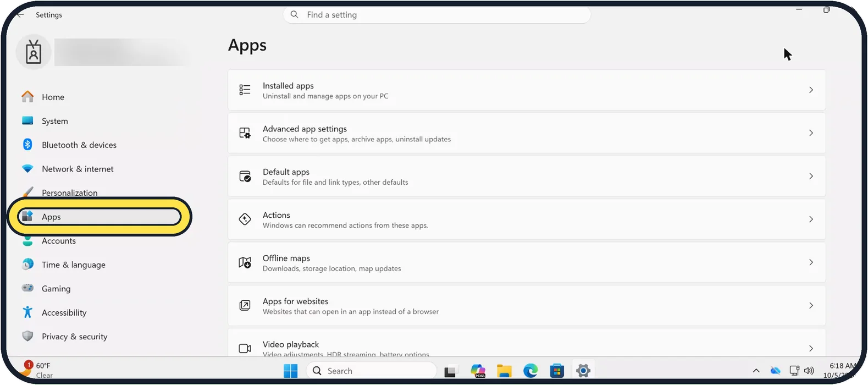Go to Bluetooth & devices
This screenshot has width=868, height=385.
click(69, 145)
